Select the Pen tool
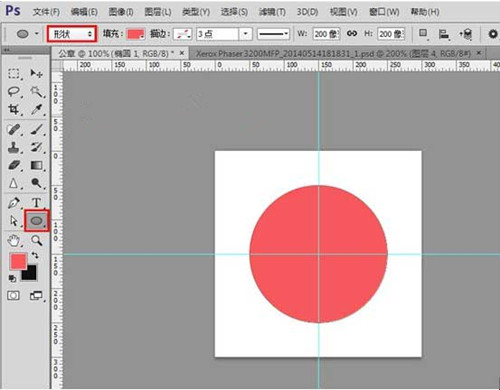 [13, 203]
